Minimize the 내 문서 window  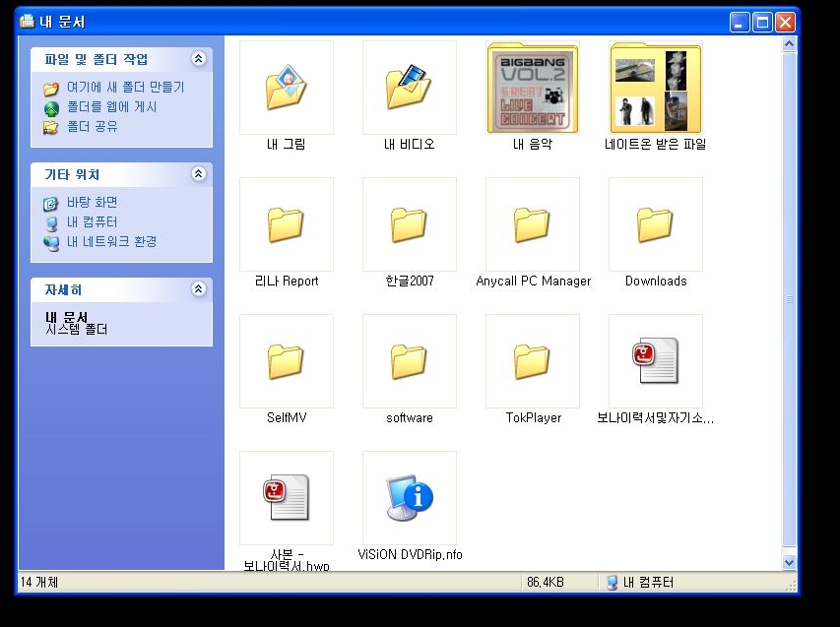click(740, 22)
